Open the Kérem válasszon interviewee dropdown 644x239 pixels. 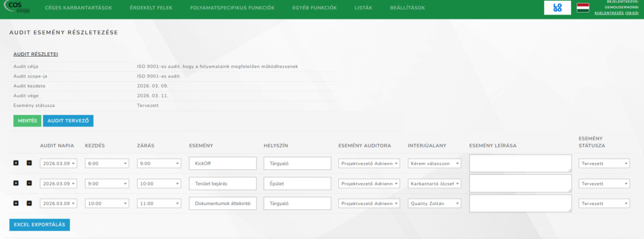point(435,164)
